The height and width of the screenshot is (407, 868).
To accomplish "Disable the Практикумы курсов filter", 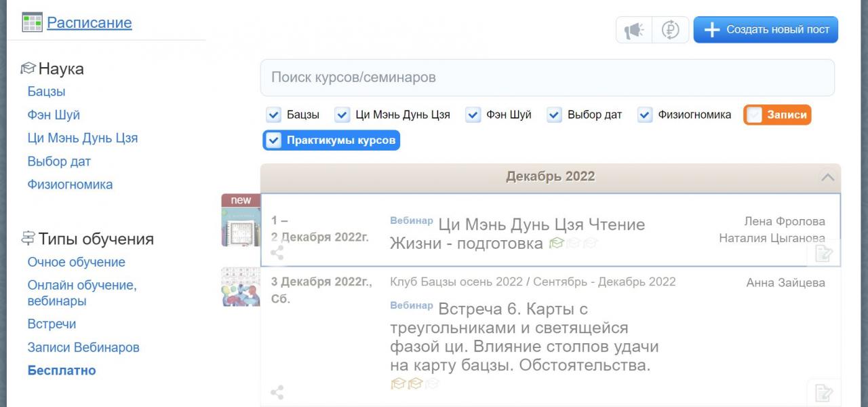I will point(274,140).
